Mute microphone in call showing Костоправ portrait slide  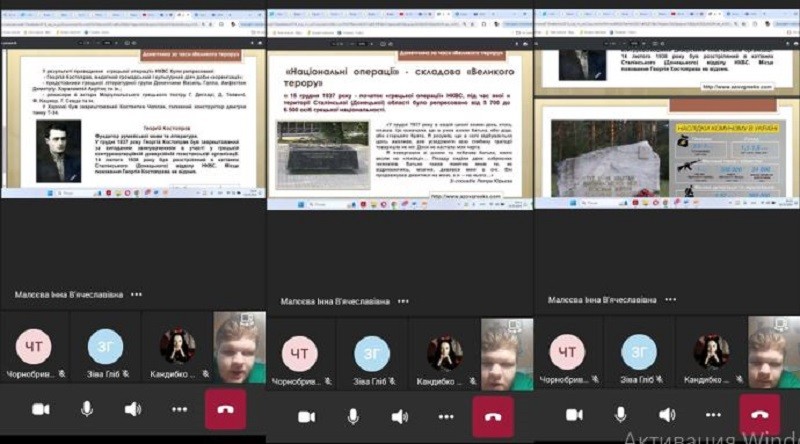pyautogui.click(x=87, y=409)
